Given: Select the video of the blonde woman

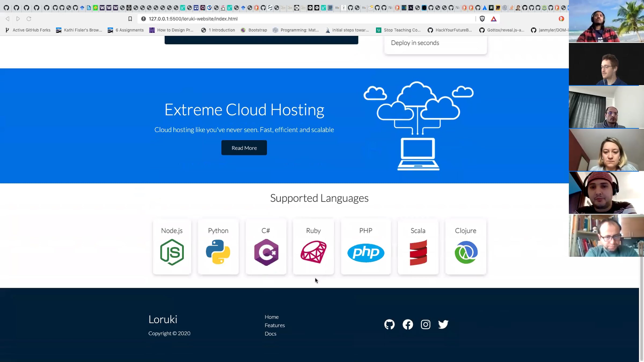Looking at the screenshot, I should coord(606,150).
